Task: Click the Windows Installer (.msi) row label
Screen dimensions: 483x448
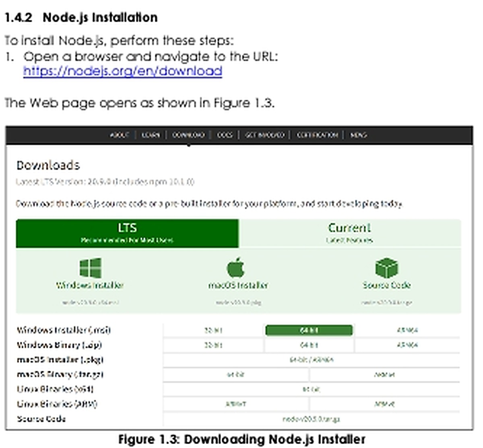Action: (64, 331)
